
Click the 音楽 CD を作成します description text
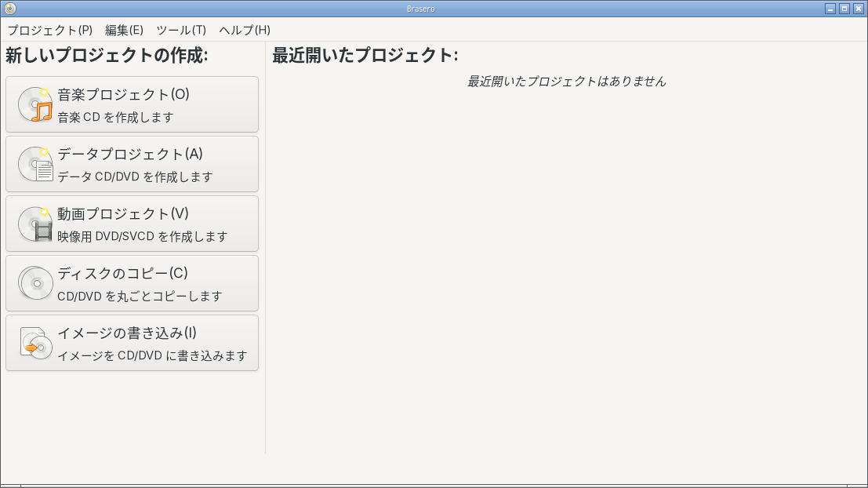pyautogui.click(x=116, y=118)
